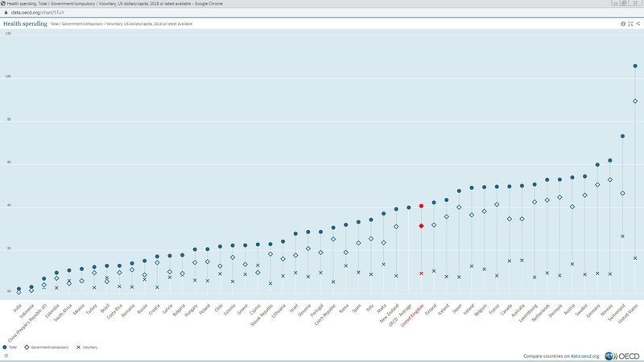Screen dimensions: 644x362
Task: Click the India country label
Action: 17,306
